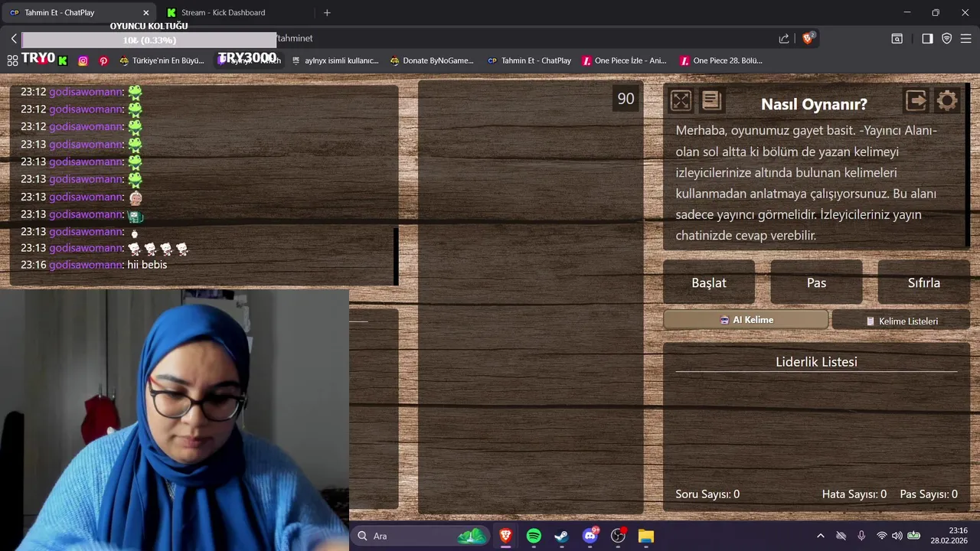
Task: Click the Nasıl Oynanır? title
Action: [814, 104]
